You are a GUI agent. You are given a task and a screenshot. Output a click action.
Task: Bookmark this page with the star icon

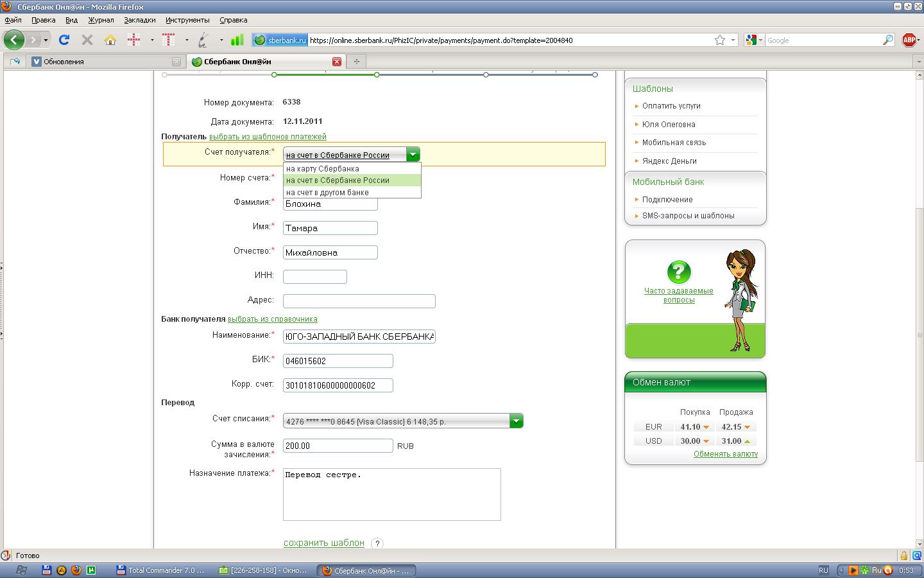(x=720, y=40)
